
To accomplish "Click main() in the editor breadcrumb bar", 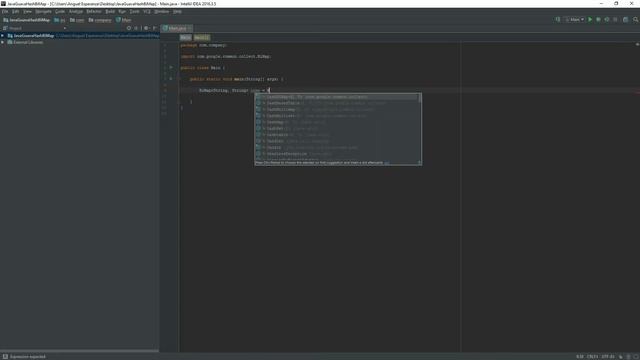I will 202,37.
